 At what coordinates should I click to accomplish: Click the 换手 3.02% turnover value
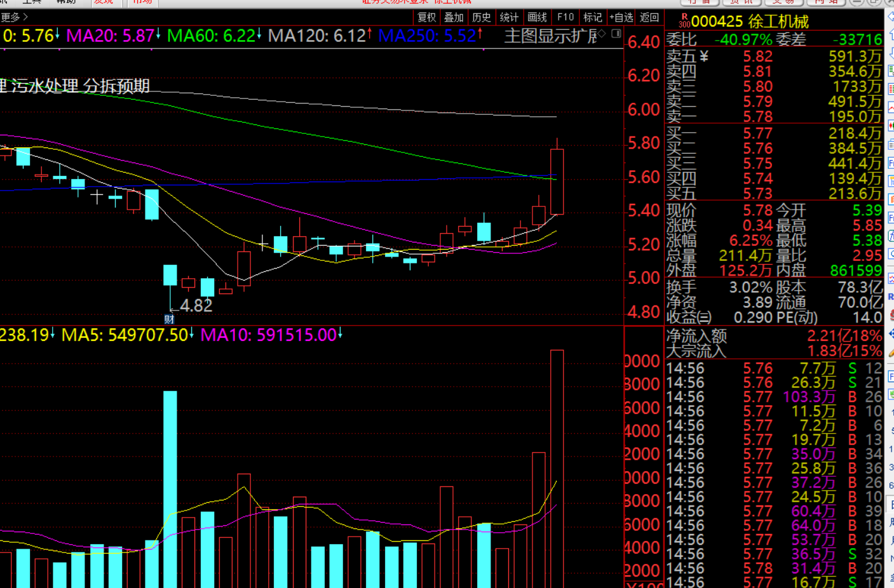tap(750, 287)
